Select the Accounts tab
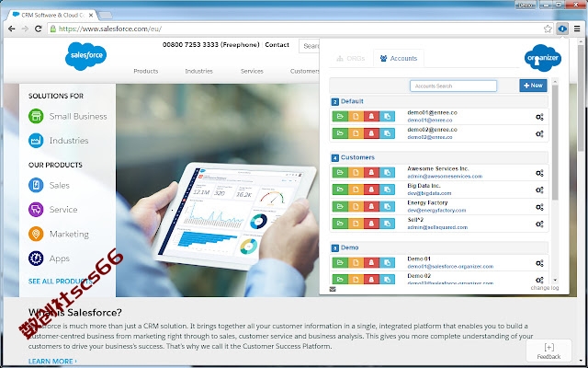 click(x=399, y=59)
